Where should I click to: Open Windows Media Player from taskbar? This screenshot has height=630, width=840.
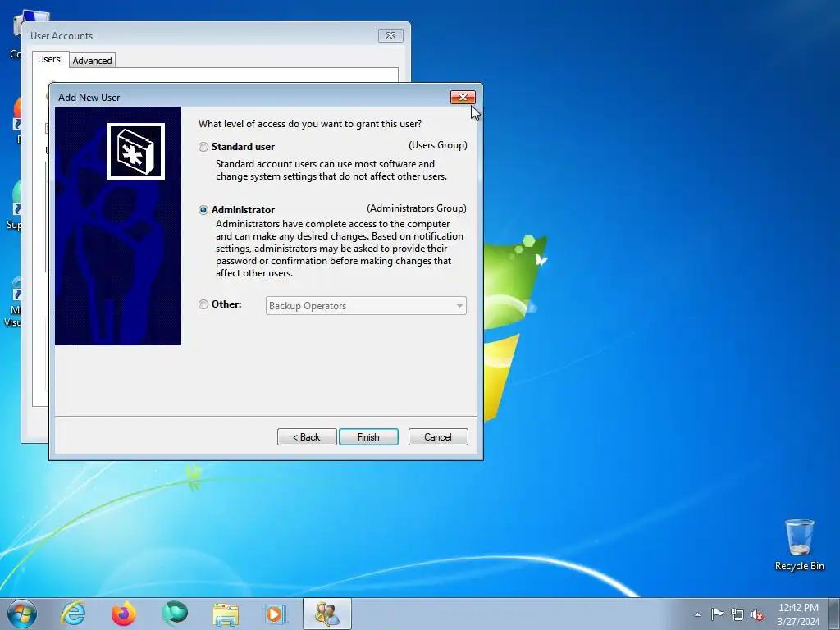click(276, 614)
